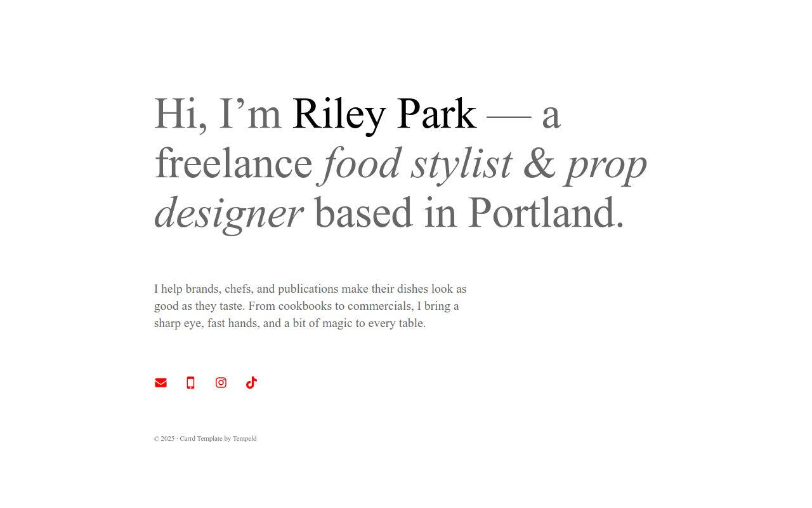Viewport: 812px width, 508px height.
Task: Click the "Hi, I'm" greeting text
Action: click(218, 114)
